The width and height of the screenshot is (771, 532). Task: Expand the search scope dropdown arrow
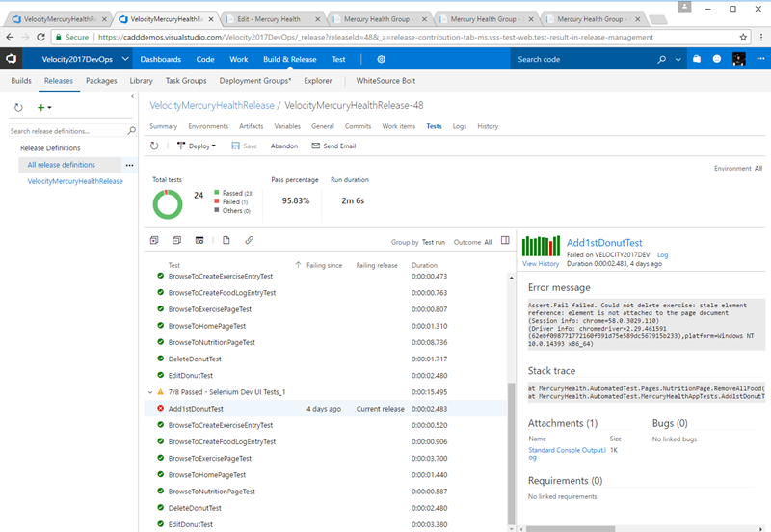coord(678,60)
